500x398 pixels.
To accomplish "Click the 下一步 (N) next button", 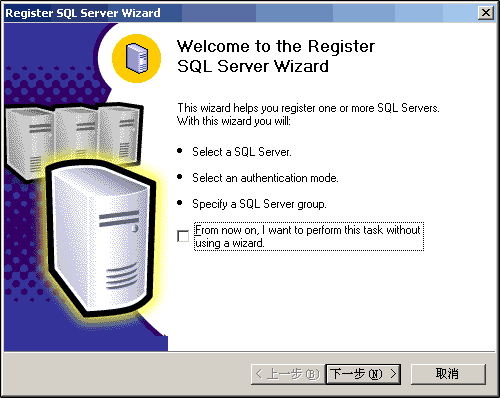I will [x=363, y=374].
